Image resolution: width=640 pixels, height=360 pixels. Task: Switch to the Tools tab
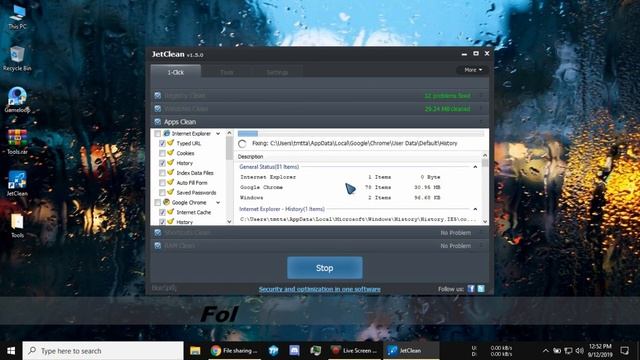[x=227, y=72]
